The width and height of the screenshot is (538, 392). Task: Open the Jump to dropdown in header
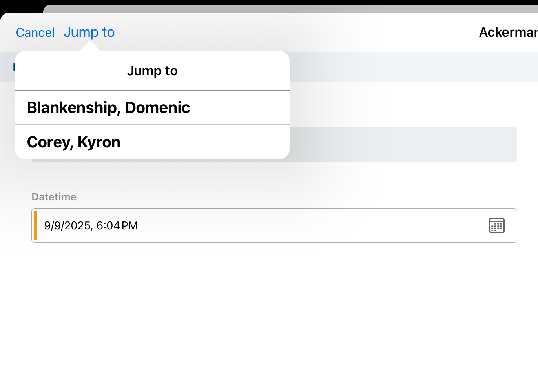(x=89, y=33)
